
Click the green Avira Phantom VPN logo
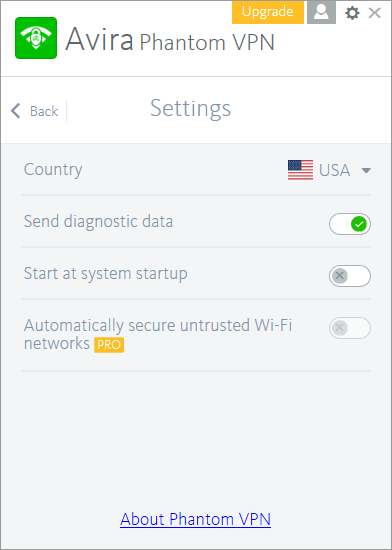coord(36,38)
